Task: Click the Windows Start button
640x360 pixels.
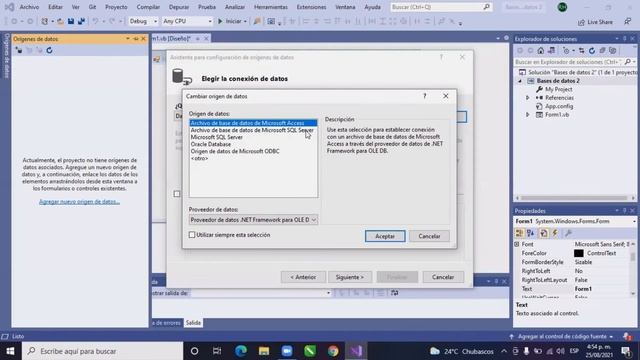Action: coord(10,351)
